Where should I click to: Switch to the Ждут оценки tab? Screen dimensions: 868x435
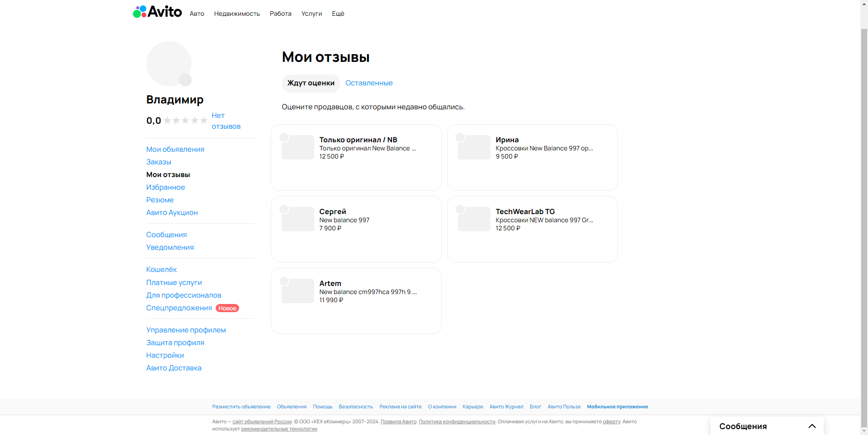pos(311,83)
